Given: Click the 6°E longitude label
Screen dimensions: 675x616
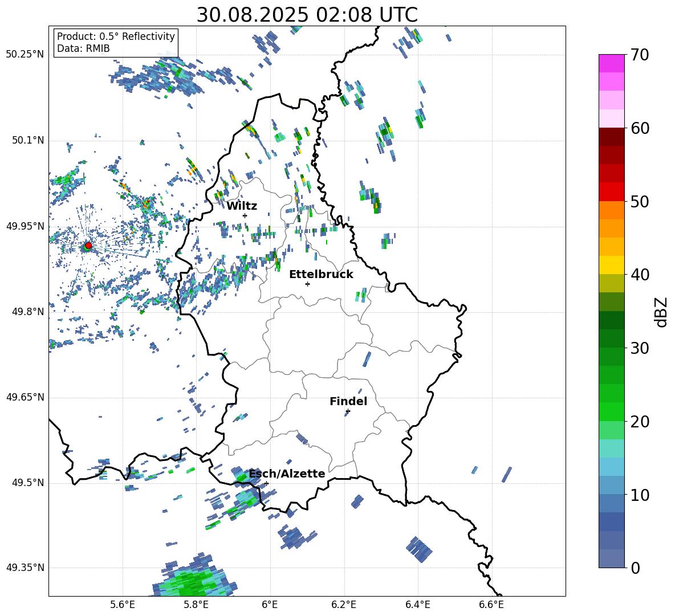Looking at the screenshot, I should [x=270, y=605].
